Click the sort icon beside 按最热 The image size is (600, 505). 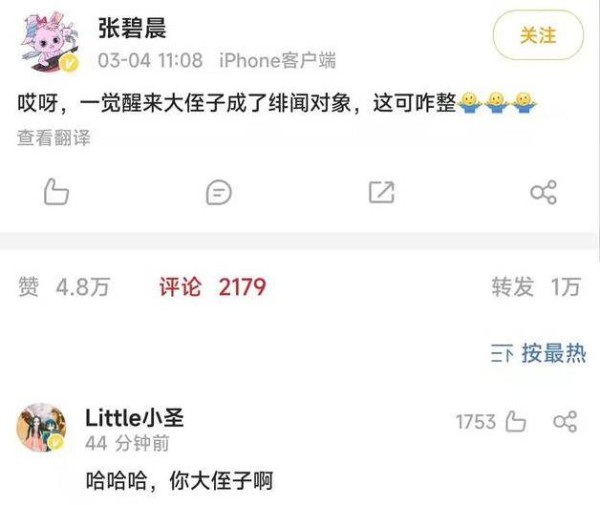(502, 354)
